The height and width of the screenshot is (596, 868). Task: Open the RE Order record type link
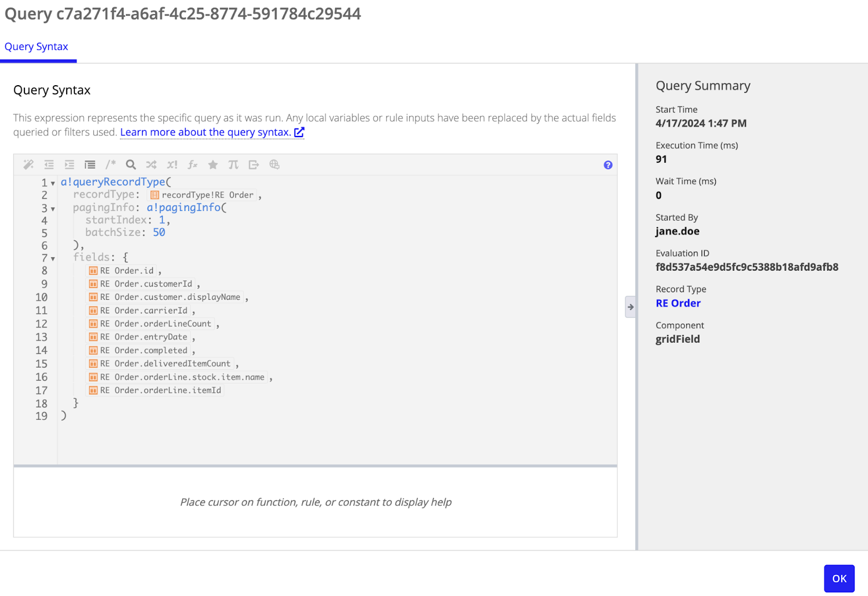click(x=678, y=303)
